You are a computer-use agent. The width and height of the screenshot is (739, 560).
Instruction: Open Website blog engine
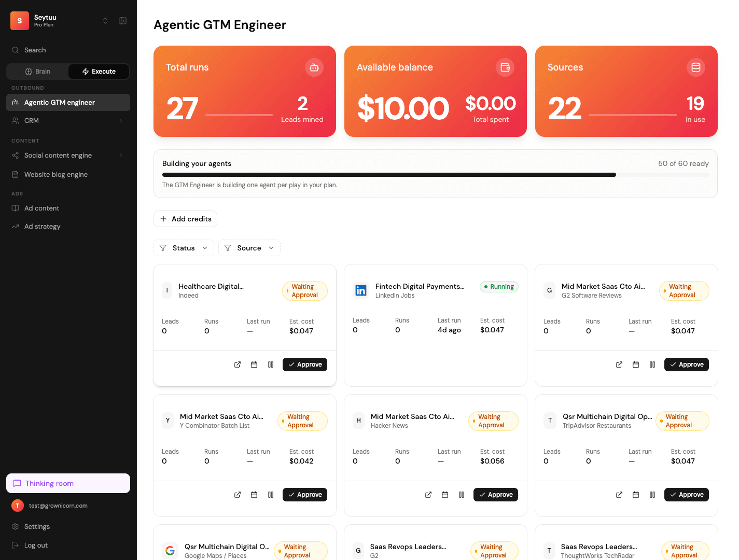point(68,174)
